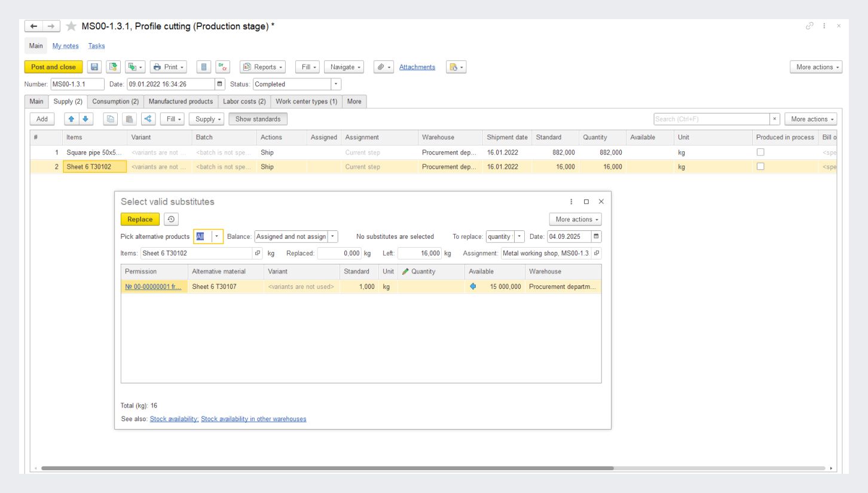Go forward with the right arrow button
The height and width of the screenshot is (493, 868).
tap(50, 26)
